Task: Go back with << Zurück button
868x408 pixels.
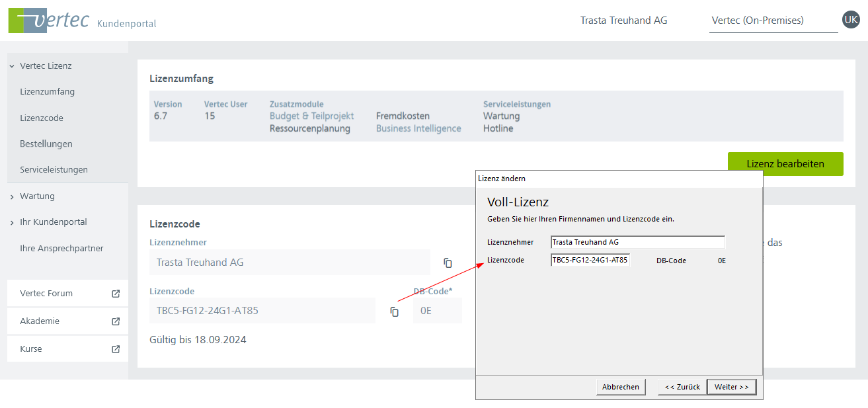Action: click(682, 387)
